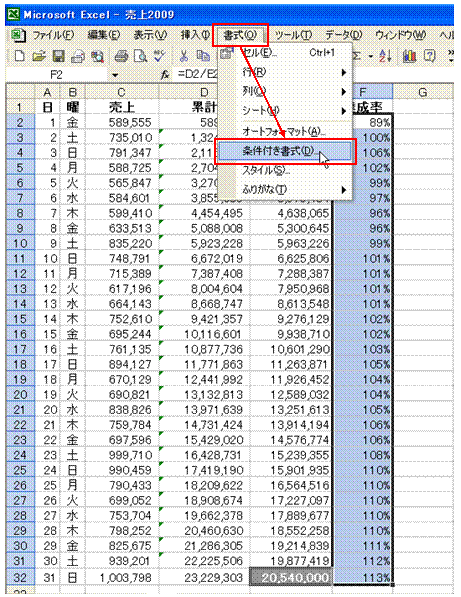Select row 16 header
Image resolution: width=461 pixels, height=597 pixels.
pos(20,334)
